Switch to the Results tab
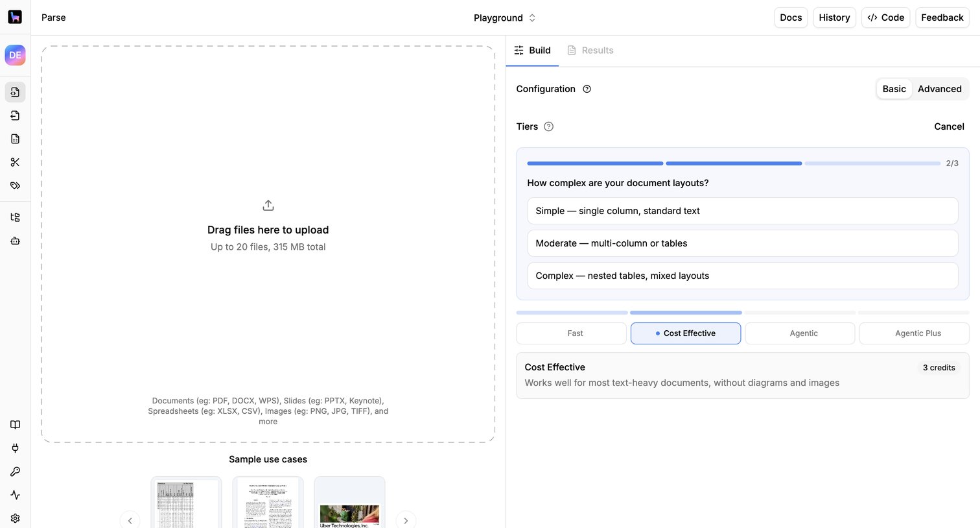This screenshot has width=980, height=528. tap(590, 51)
